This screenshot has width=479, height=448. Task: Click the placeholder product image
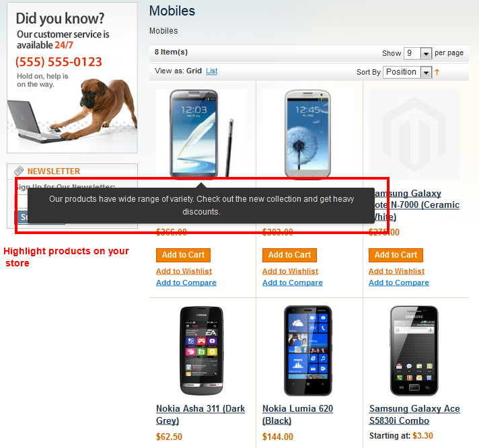[414, 135]
